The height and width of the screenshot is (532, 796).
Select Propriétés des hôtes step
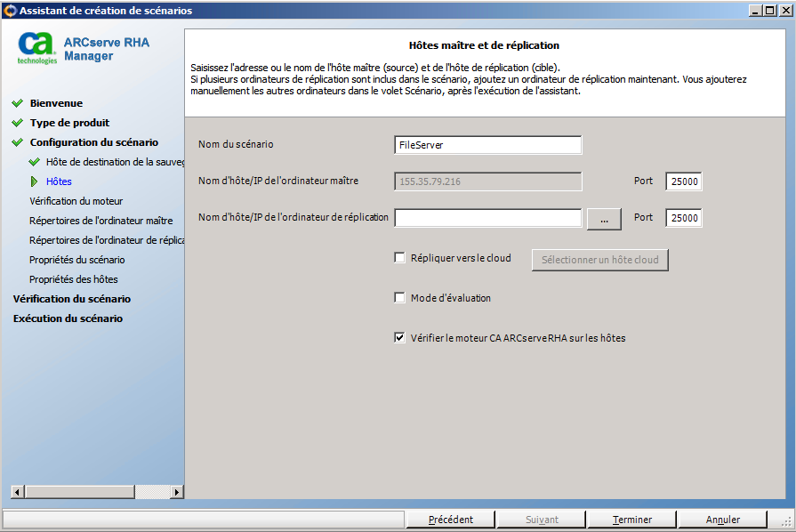[x=74, y=279]
